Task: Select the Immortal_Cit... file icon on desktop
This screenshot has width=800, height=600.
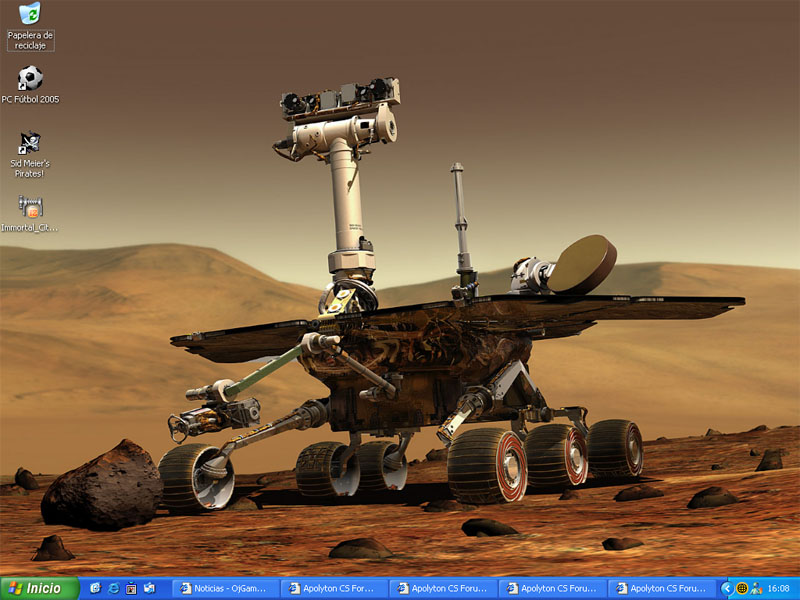Action: coord(30,207)
